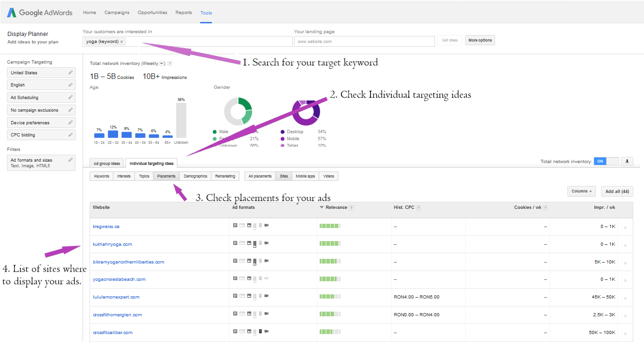The image size is (644, 342).
Task: Edit English language pencil icon
Action: [x=70, y=85]
